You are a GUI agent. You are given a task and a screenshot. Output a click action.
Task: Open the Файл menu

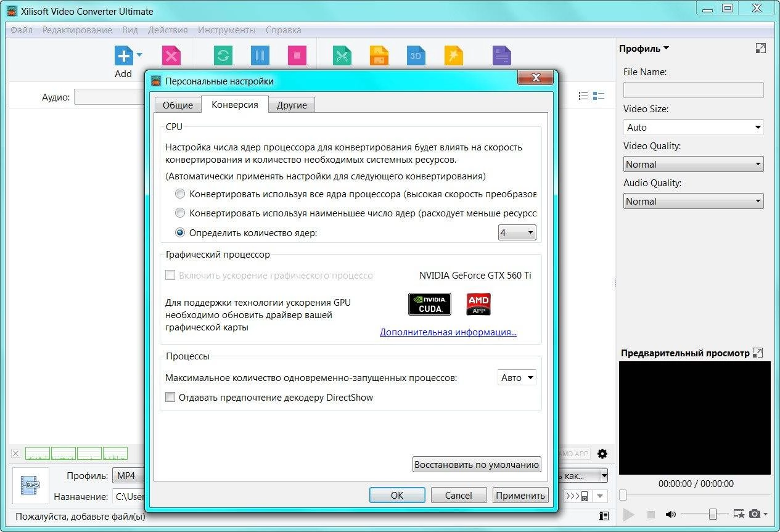pos(22,30)
